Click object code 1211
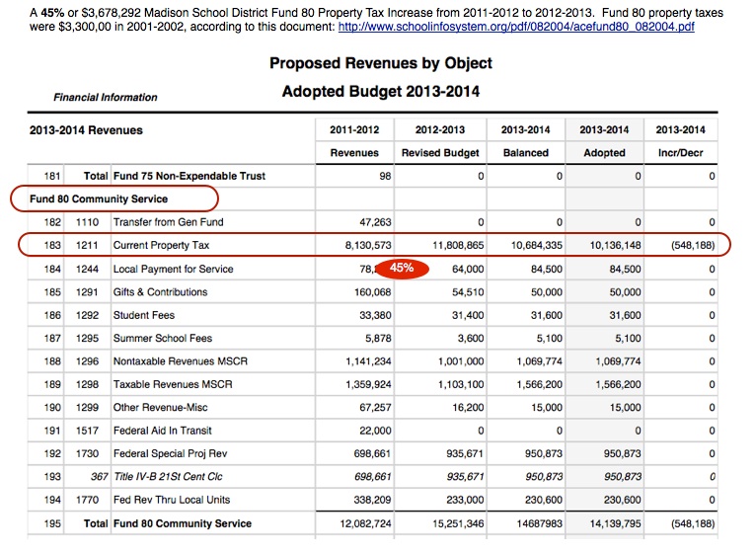Image resolution: width=756 pixels, height=555 pixels. click(87, 245)
